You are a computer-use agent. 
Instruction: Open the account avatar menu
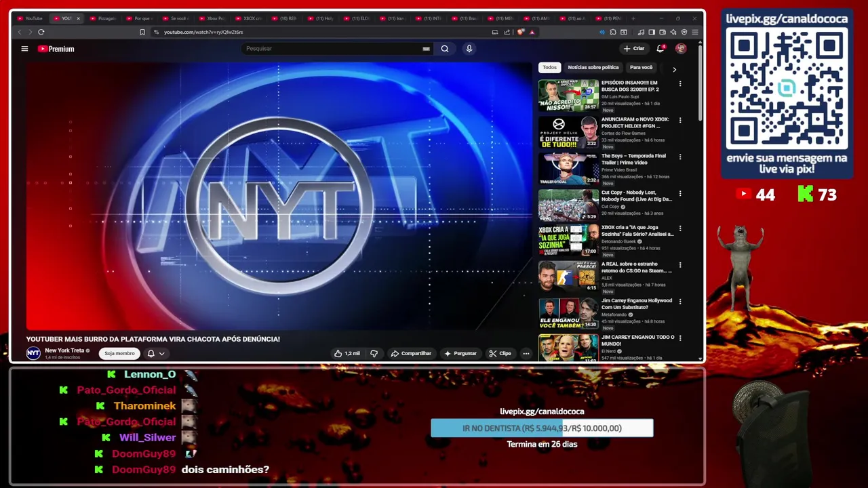point(681,49)
